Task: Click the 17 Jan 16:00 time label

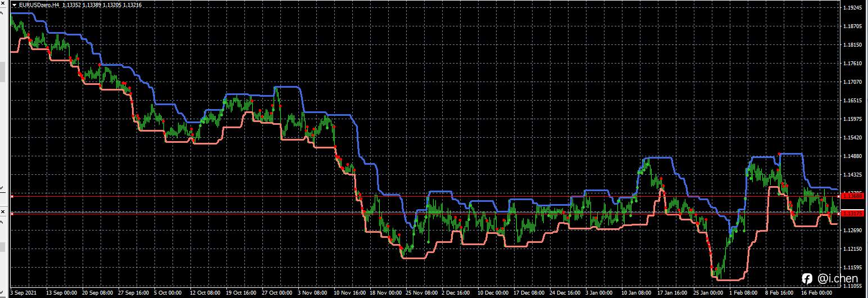Action: click(x=672, y=293)
